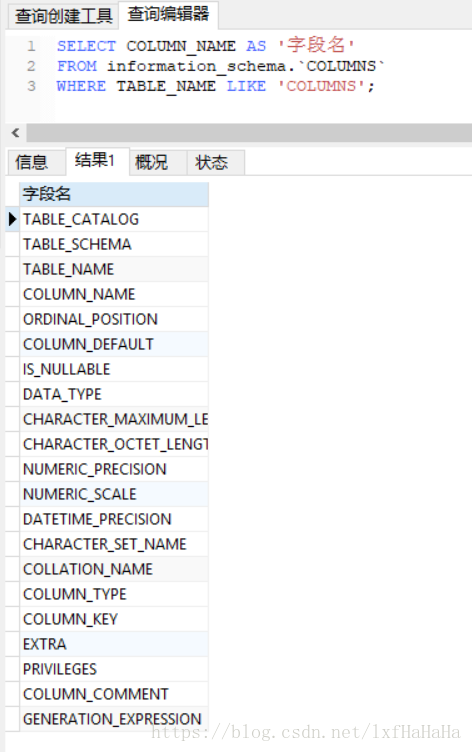Click the FROM keyword on line 2

click(x=77, y=66)
